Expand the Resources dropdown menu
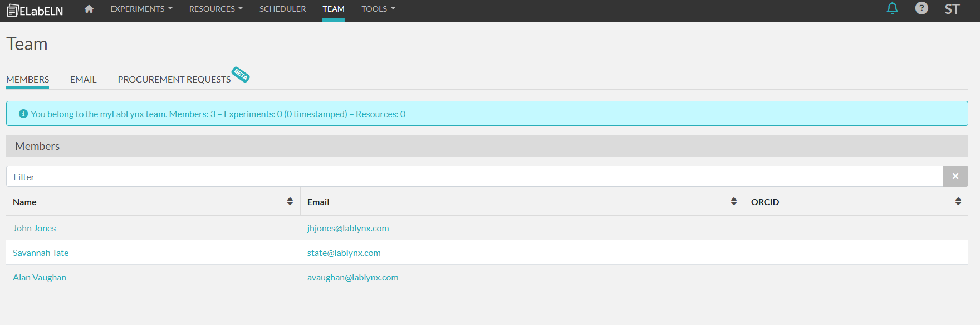The width and height of the screenshot is (980, 325). [x=215, y=9]
